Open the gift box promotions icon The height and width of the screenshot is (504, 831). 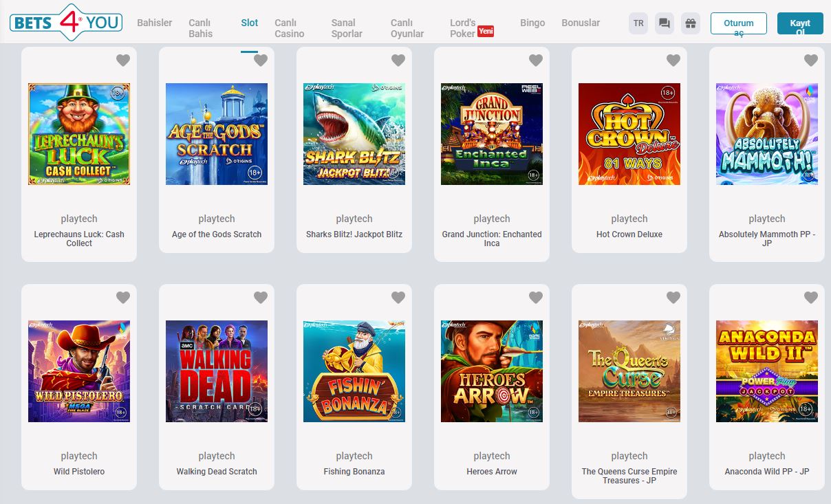(x=691, y=23)
